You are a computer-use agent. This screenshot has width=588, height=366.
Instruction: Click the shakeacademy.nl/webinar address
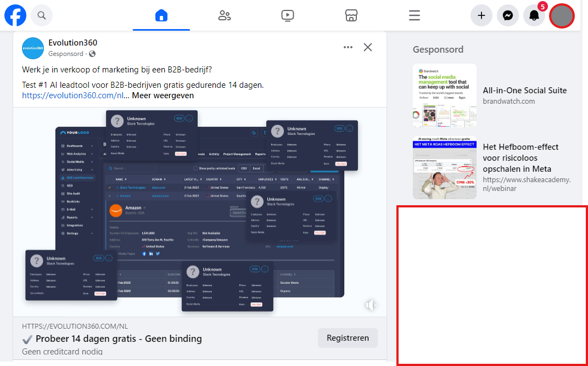(527, 184)
